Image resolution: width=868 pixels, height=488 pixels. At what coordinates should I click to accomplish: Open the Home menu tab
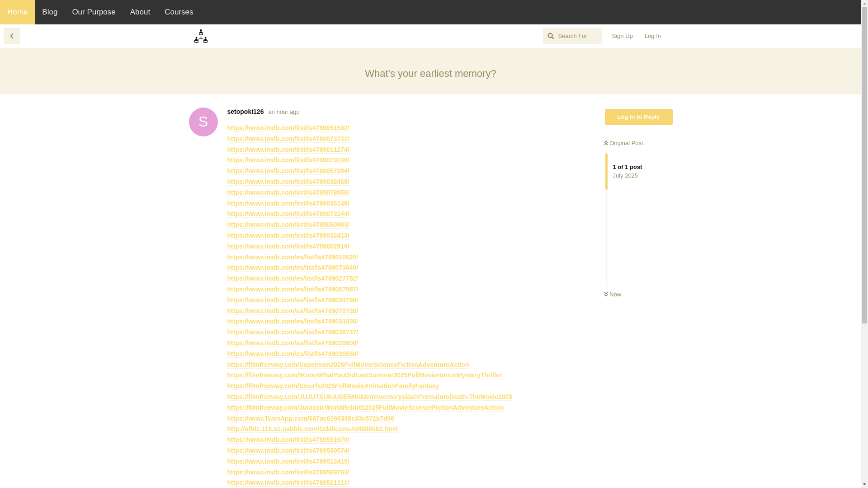coord(17,12)
